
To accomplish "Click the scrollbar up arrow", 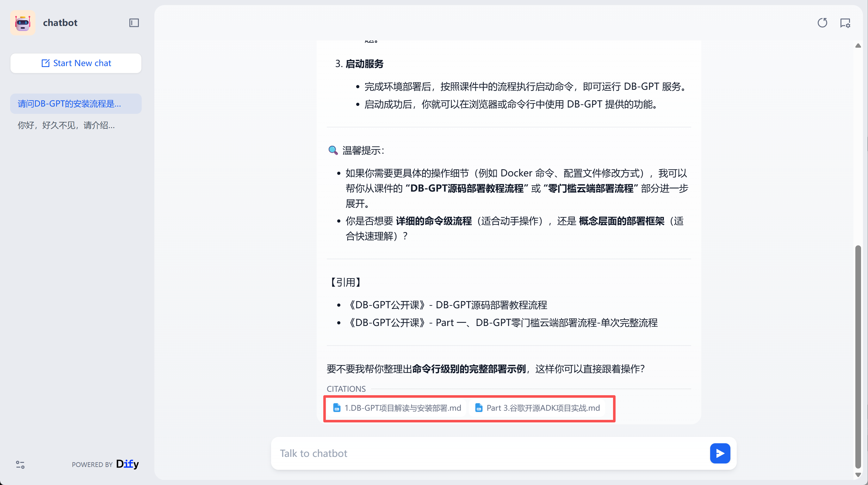I will point(858,46).
